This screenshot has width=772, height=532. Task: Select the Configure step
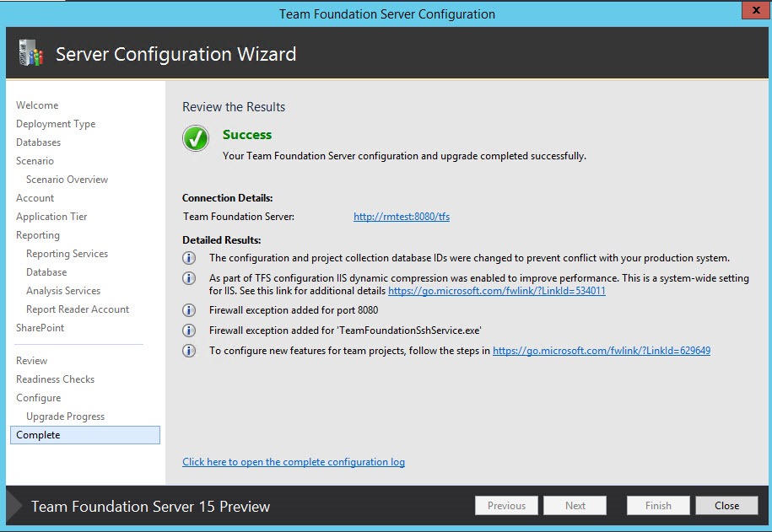tap(39, 398)
